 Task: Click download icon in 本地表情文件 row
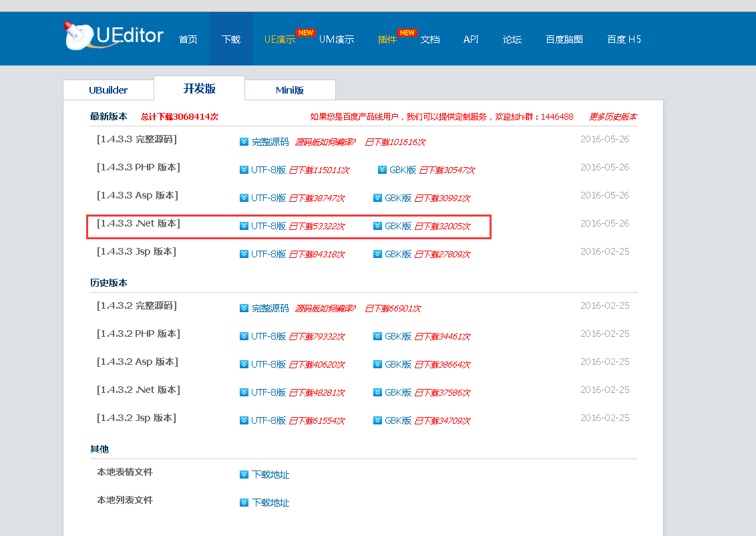click(244, 475)
